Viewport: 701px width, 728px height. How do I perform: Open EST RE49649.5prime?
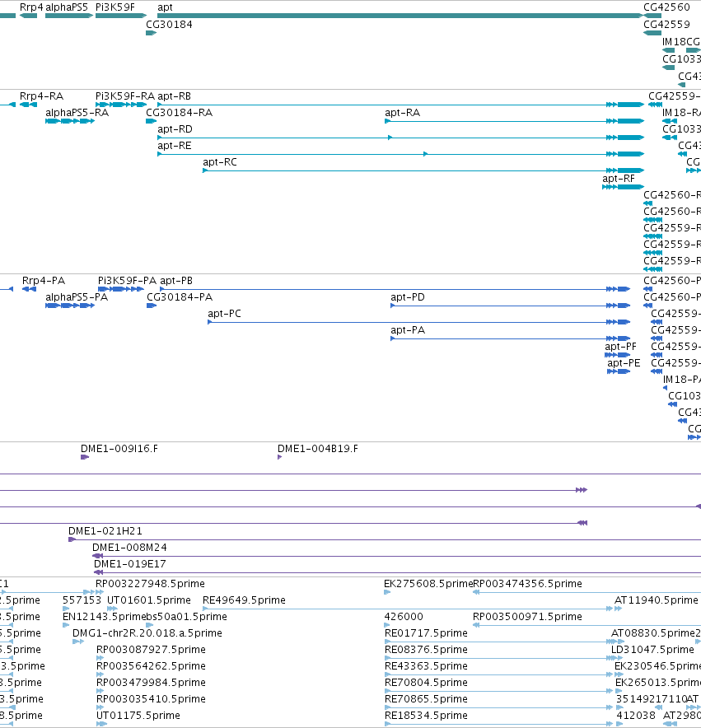[244, 600]
